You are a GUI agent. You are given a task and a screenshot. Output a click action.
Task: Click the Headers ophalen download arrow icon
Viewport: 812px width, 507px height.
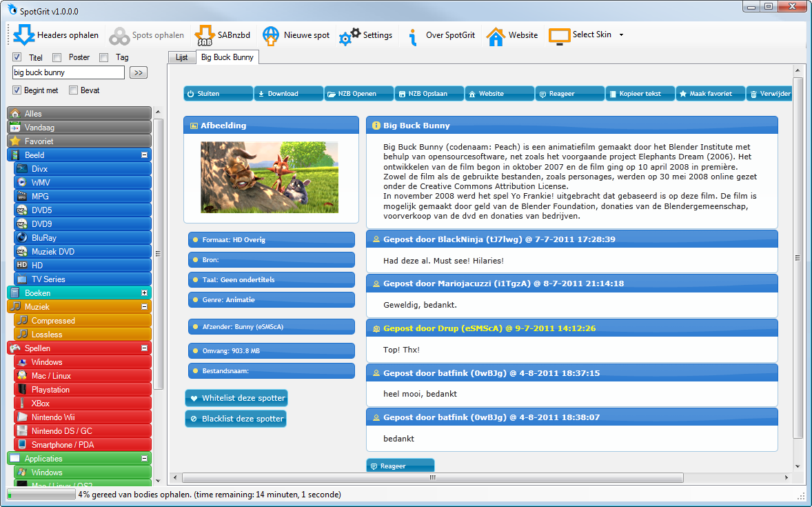tap(24, 34)
